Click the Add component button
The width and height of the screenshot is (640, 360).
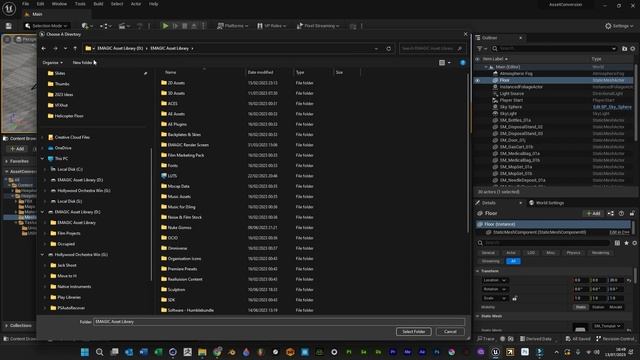pyautogui.click(x=593, y=213)
